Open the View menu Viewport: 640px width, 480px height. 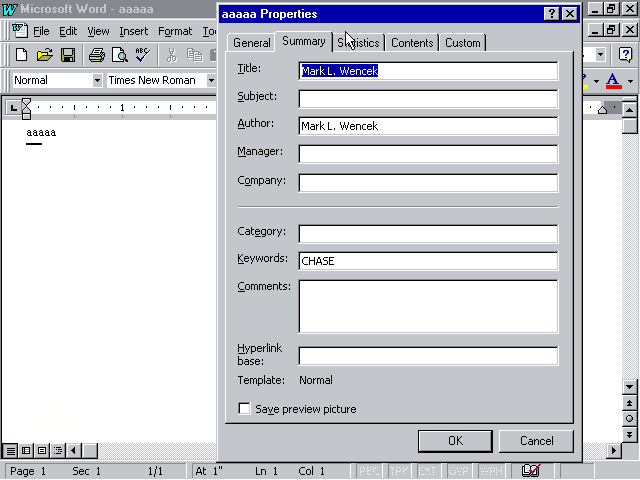point(98,31)
